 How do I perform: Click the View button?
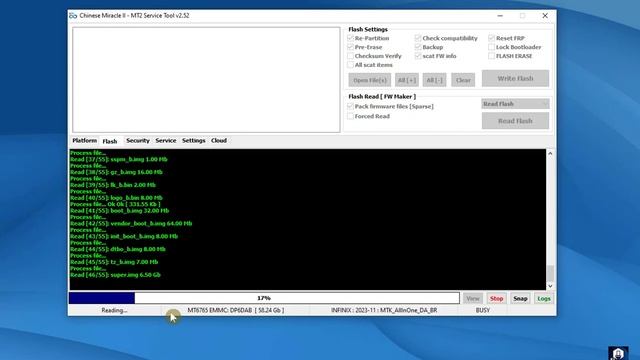point(473,298)
